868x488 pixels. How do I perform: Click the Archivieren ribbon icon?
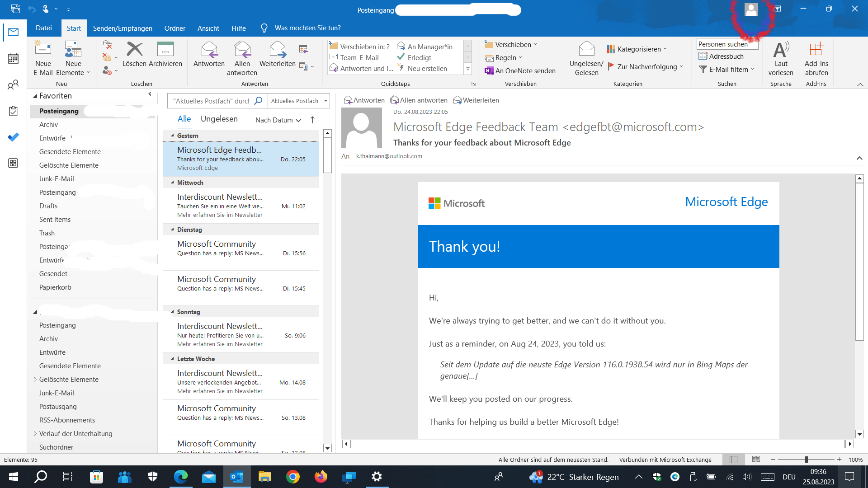[x=165, y=49]
